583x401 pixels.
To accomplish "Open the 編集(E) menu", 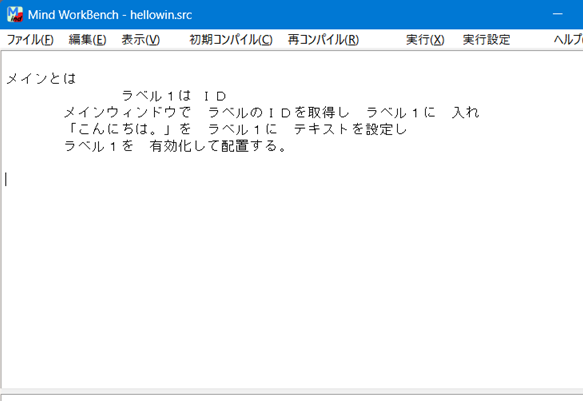I will click(x=87, y=39).
